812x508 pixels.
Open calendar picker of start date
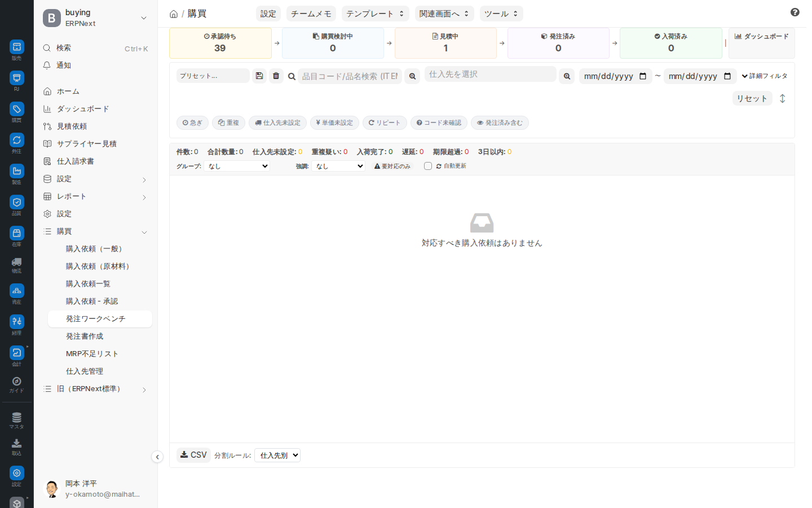pyautogui.click(x=643, y=76)
